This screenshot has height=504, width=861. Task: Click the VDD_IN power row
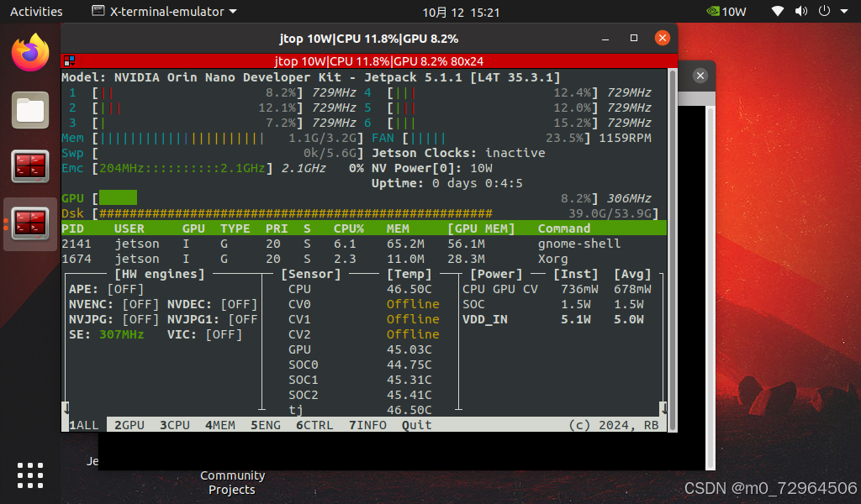pyautogui.click(x=553, y=319)
